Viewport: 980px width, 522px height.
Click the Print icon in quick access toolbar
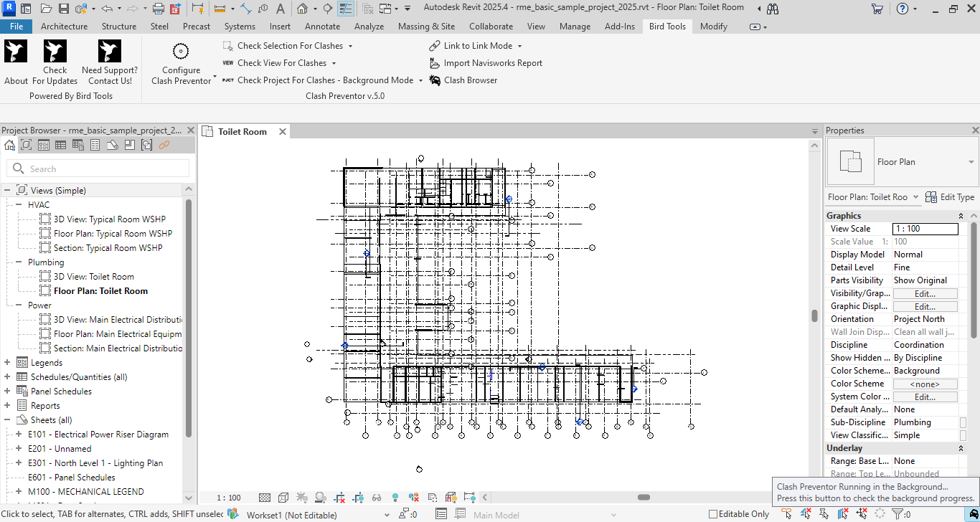pyautogui.click(x=158, y=9)
